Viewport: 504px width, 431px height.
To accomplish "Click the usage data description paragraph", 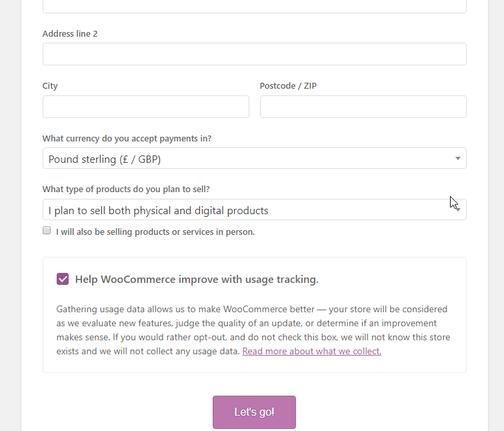I will point(253,330).
